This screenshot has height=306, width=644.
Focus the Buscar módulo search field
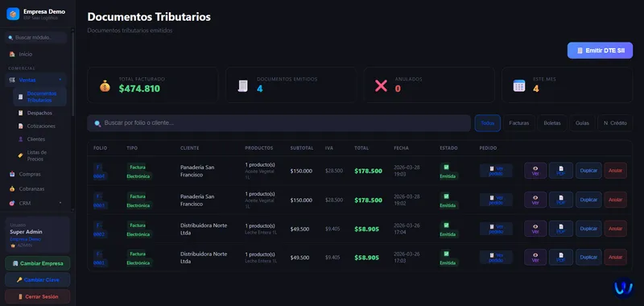(35, 37)
